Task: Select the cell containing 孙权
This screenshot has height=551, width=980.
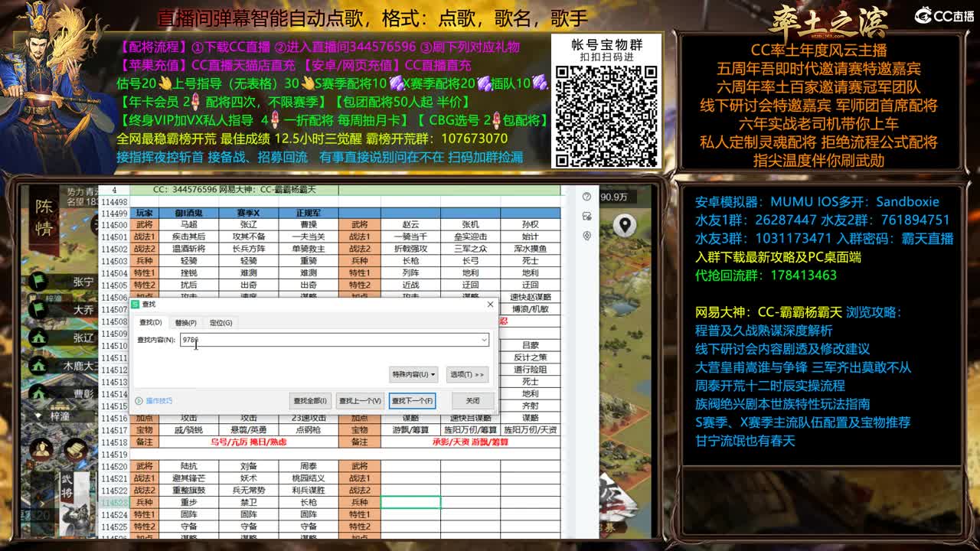Action: [530, 225]
